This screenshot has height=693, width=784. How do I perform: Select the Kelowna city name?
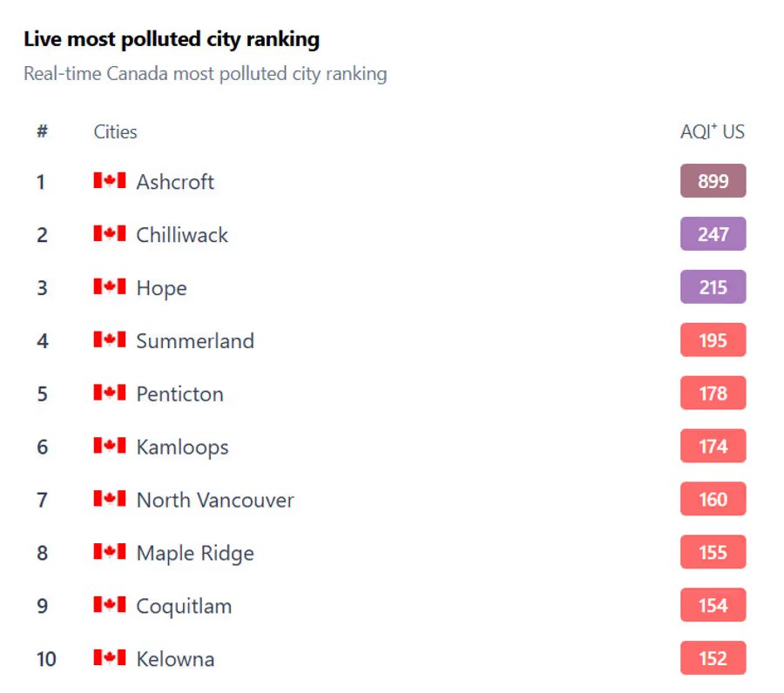click(x=175, y=660)
